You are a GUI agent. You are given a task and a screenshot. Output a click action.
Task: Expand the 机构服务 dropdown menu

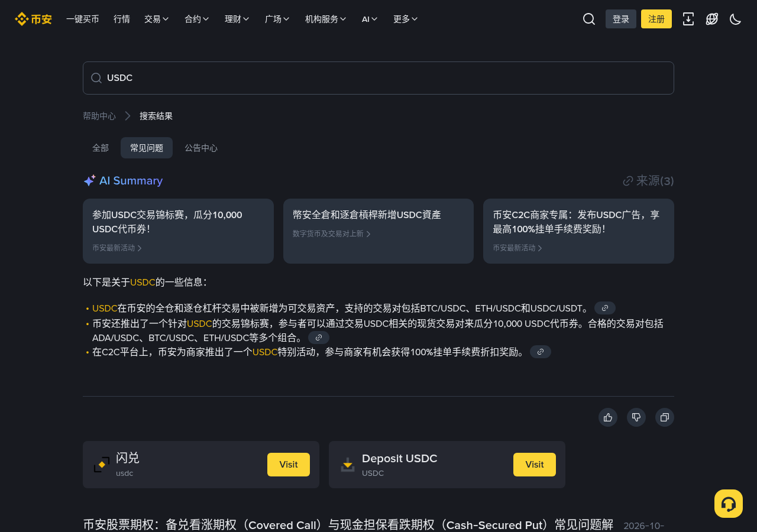[326, 19]
